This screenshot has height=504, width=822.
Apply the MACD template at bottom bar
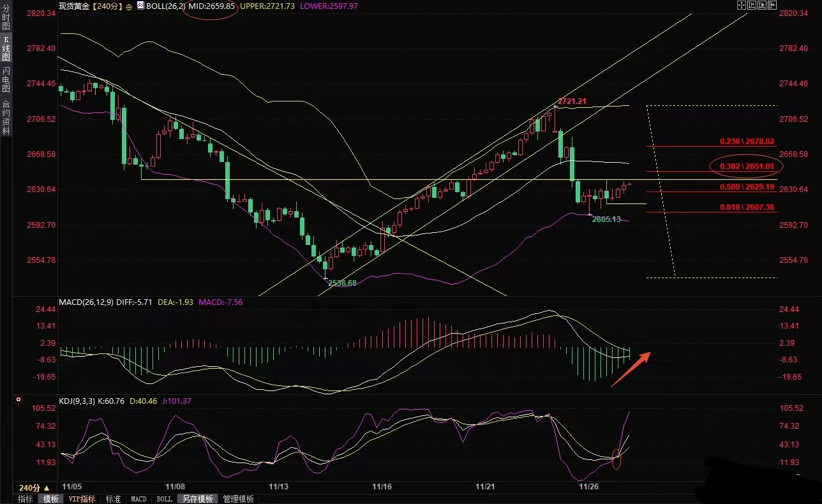click(x=138, y=499)
